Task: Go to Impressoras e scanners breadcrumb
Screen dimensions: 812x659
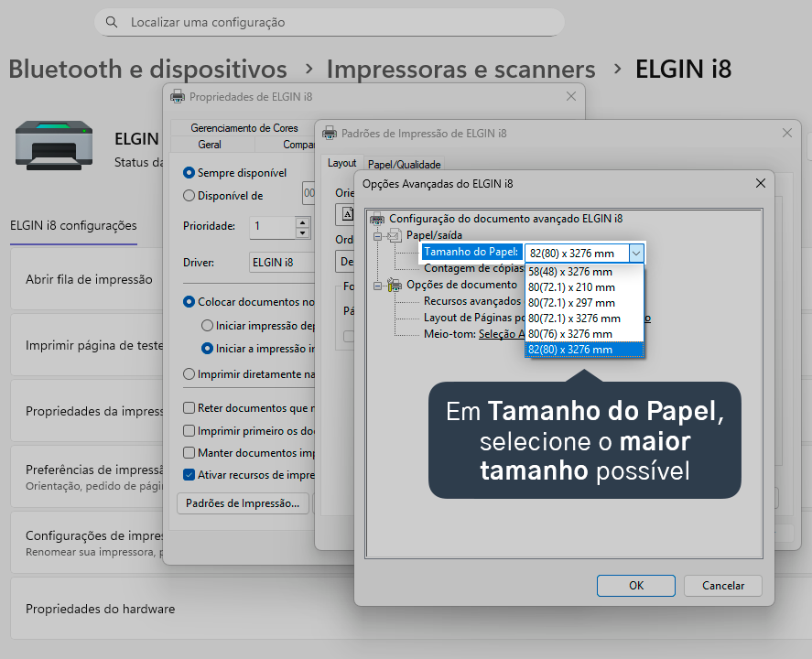Action: coord(460,70)
